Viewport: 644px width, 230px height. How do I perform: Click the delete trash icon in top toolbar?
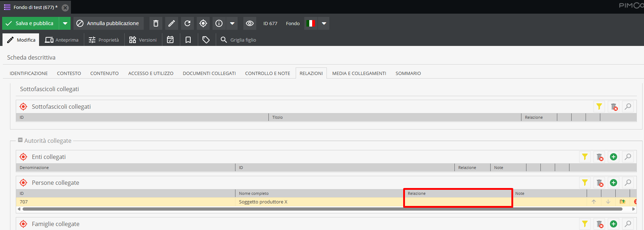(x=156, y=23)
